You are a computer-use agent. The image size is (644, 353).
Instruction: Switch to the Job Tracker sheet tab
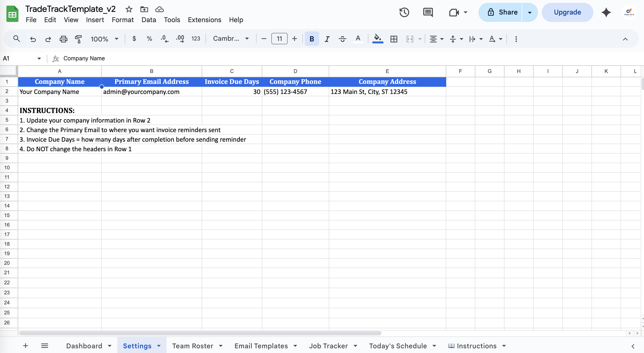pyautogui.click(x=328, y=346)
